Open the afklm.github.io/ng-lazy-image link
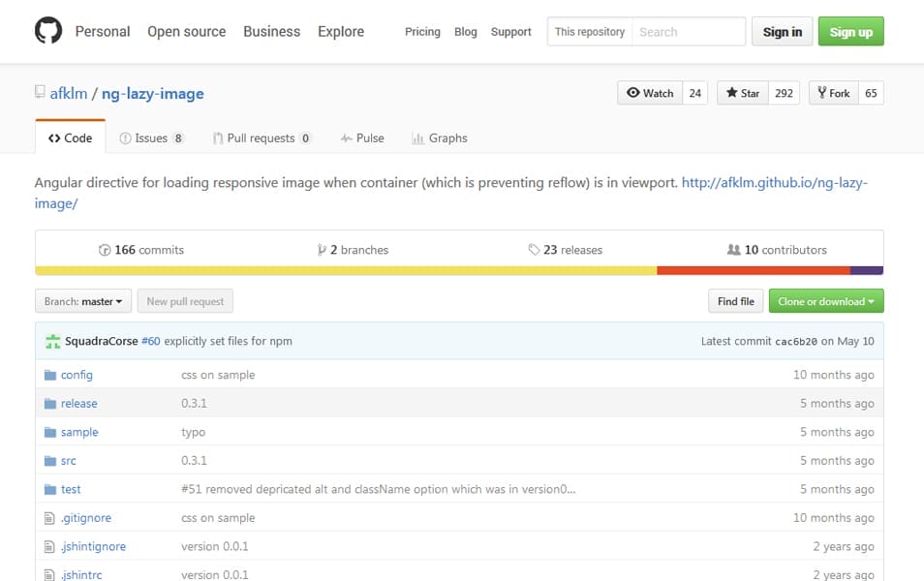The width and height of the screenshot is (924, 581). point(774,182)
